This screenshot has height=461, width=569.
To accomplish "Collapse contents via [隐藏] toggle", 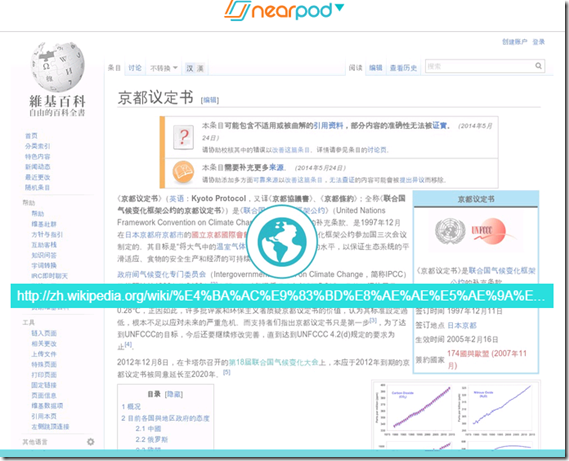I will (x=174, y=394).
